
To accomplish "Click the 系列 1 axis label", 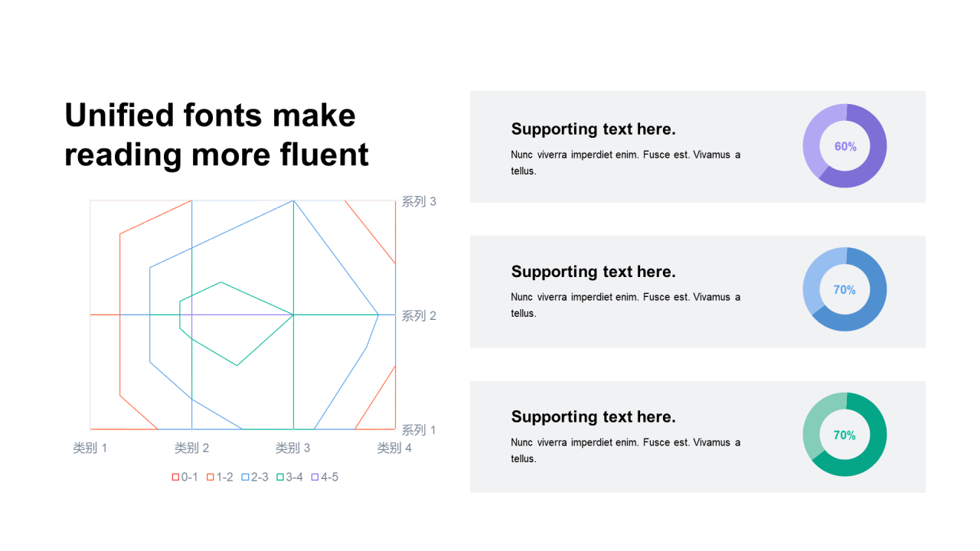I will click(419, 430).
